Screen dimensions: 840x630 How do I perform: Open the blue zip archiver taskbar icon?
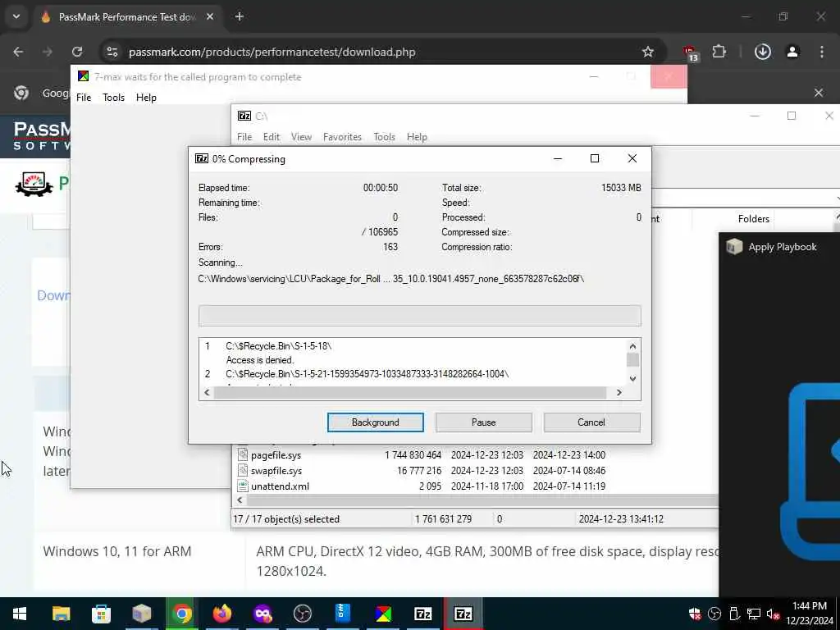(x=342, y=614)
